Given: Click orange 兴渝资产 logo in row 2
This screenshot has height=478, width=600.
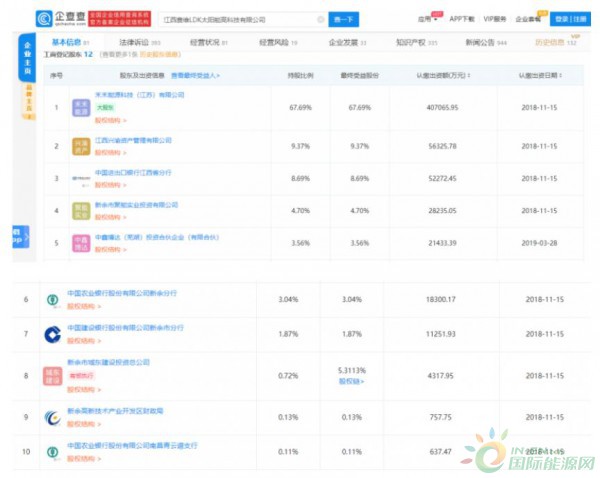Looking at the screenshot, I should coord(81,146).
